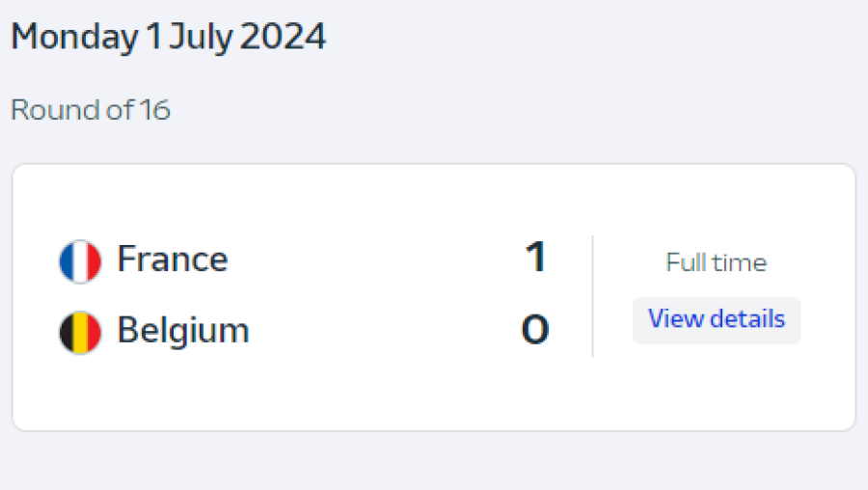Image resolution: width=868 pixels, height=490 pixels.
Task: Open the View details button
Action: tap(717, 319)
